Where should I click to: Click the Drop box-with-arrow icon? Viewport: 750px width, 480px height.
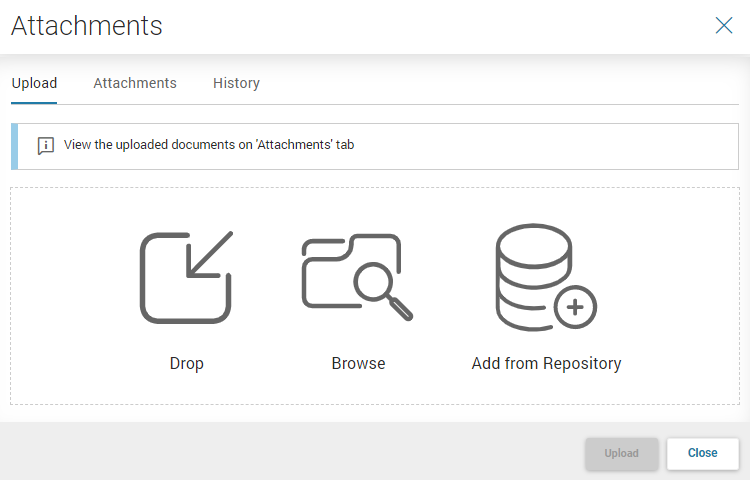(x=186, y=277)
